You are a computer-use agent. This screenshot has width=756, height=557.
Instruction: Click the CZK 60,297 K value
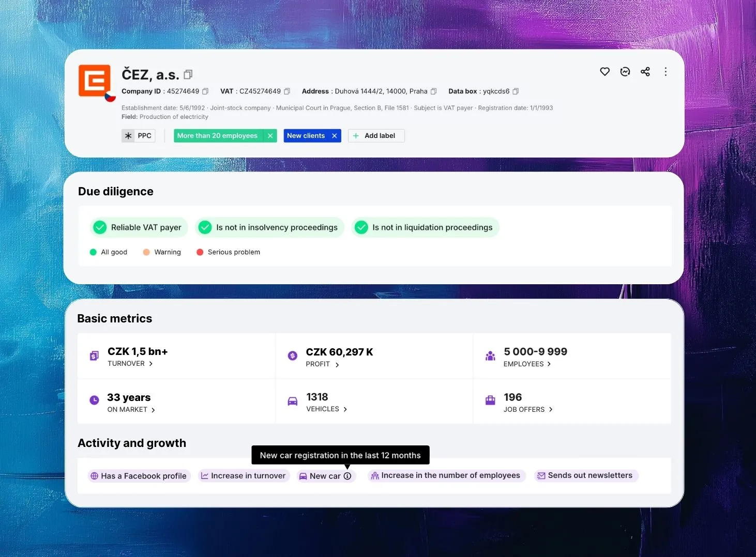[x=339, y=352]
